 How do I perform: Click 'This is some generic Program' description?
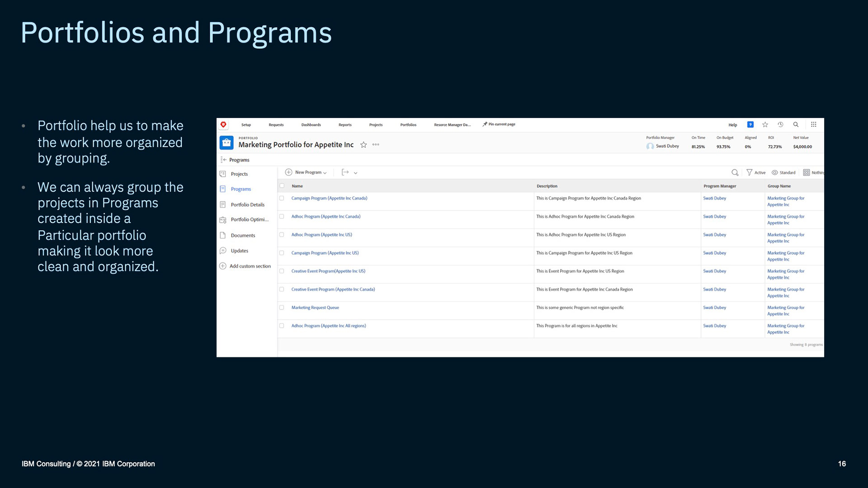[580, 308]
